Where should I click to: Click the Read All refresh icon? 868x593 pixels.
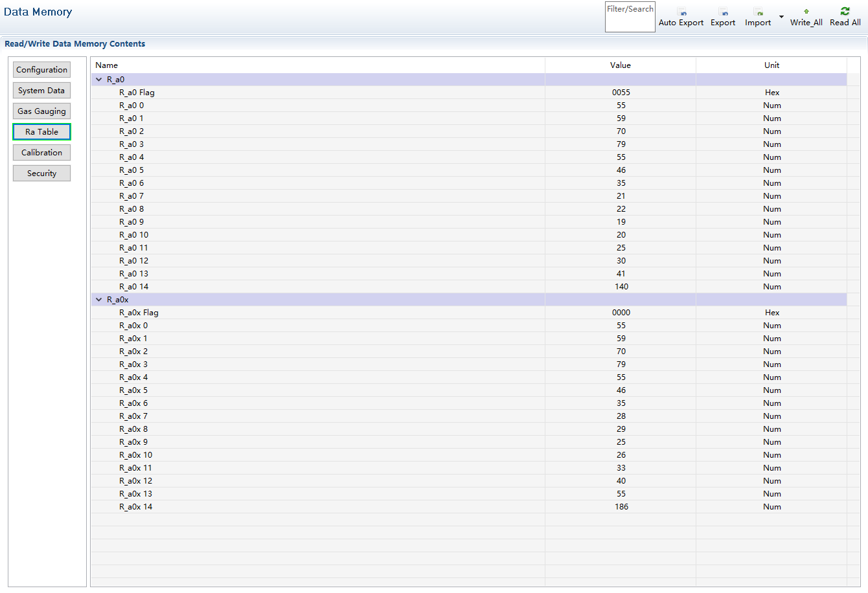[845, 11]
